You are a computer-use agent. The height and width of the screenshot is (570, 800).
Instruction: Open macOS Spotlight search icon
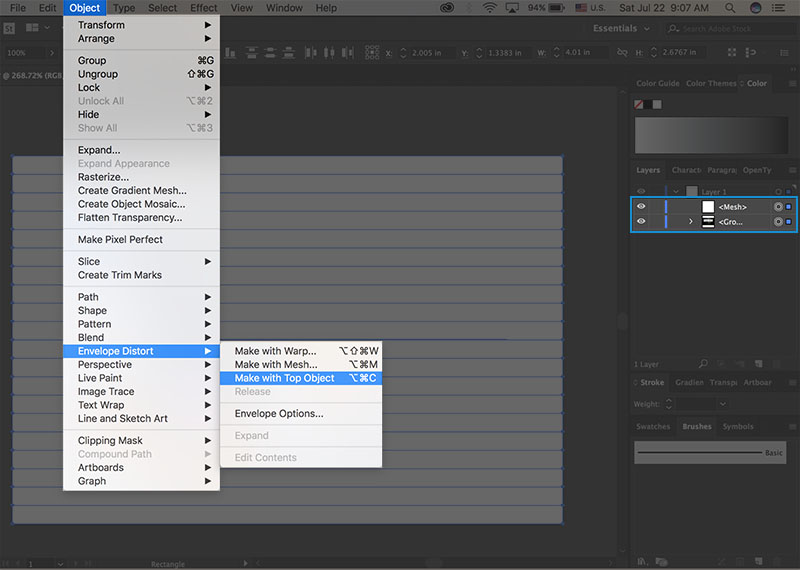730,8
